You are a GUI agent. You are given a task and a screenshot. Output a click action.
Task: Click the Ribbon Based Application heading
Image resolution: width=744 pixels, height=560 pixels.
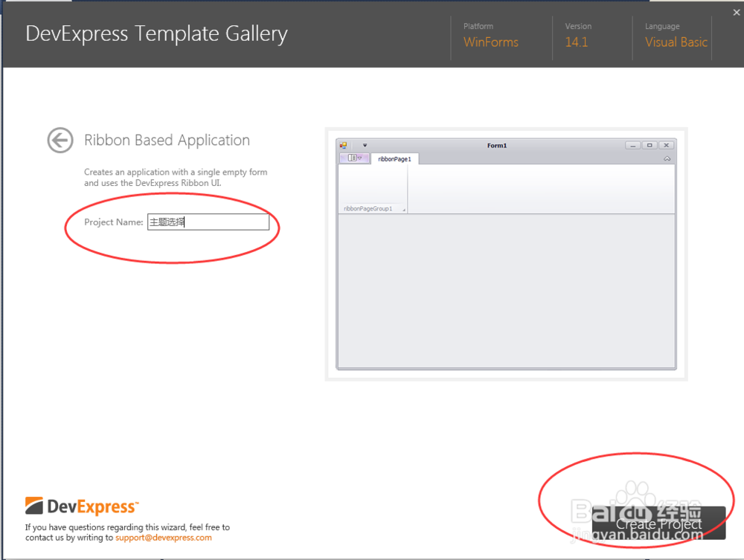coord(167,141)
